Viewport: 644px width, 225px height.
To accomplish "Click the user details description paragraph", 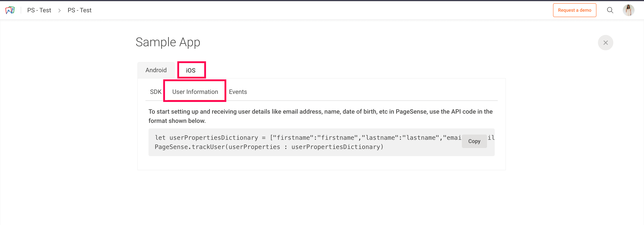I will 320,116.
